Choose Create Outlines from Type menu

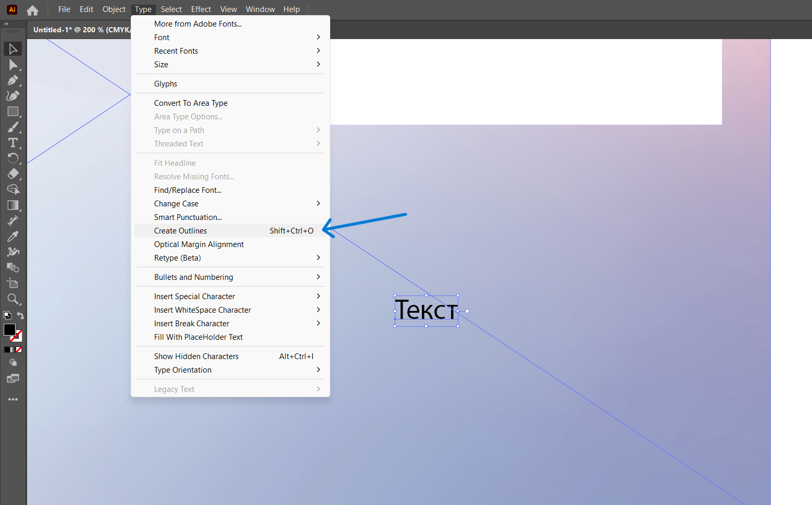click(230, 231)
